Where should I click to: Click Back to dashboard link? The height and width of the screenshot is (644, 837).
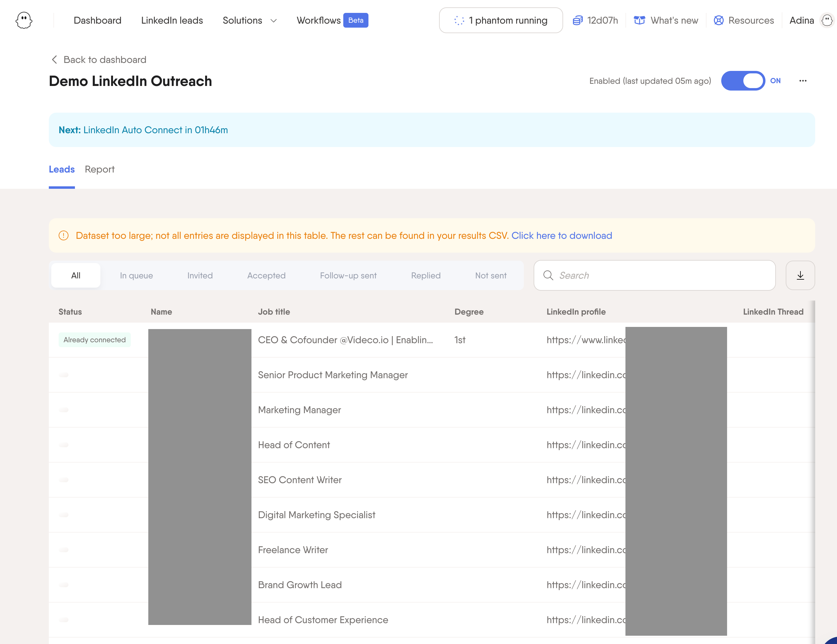click(105, 60)
